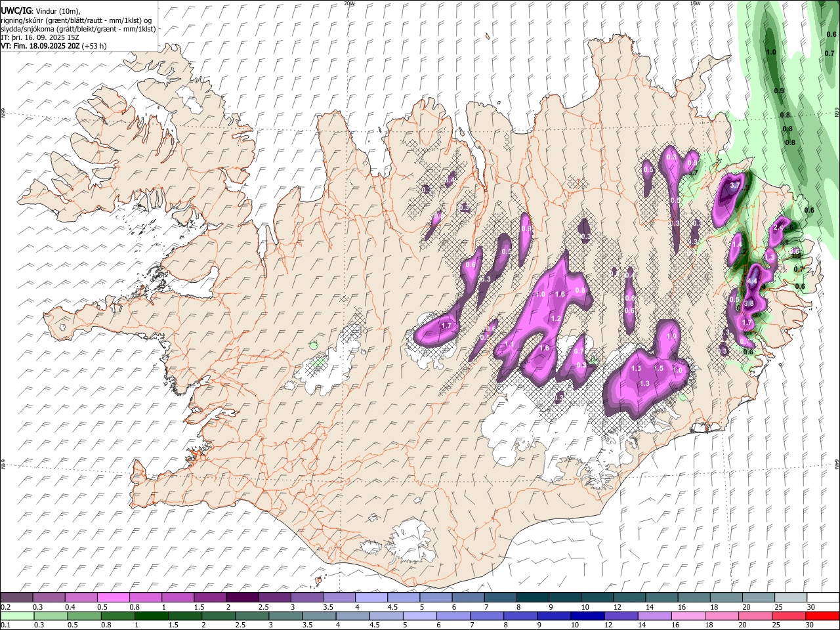Viewport: 840px width, 630px height.
Task: Click the 'UWC/IG' title text
Action: click(x=16, y=10)
